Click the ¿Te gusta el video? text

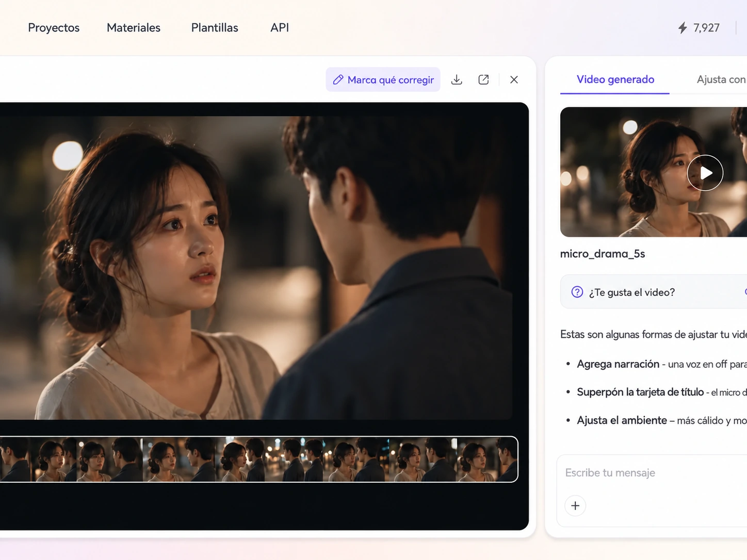pos(632,292)
